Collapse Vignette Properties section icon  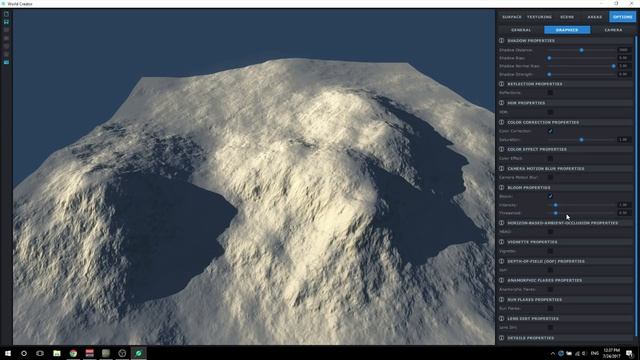pyautogui.click(x=502, y=242)
